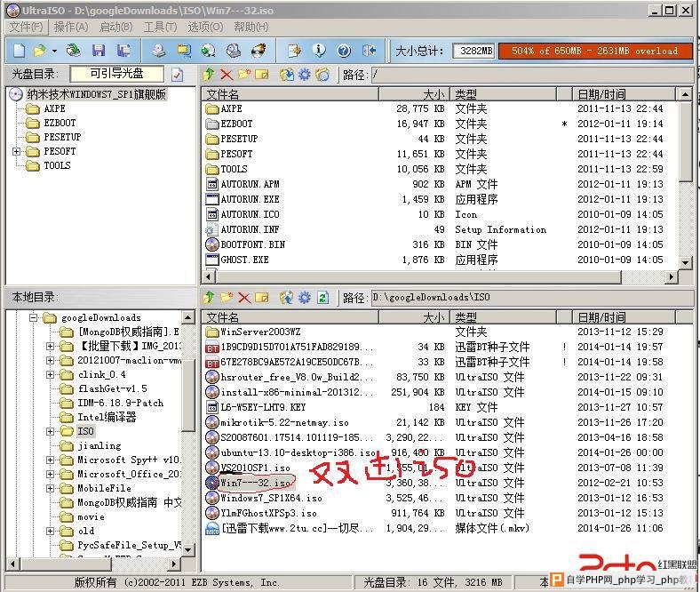Click the gear icon in local pane toolbar

[305, 297]
